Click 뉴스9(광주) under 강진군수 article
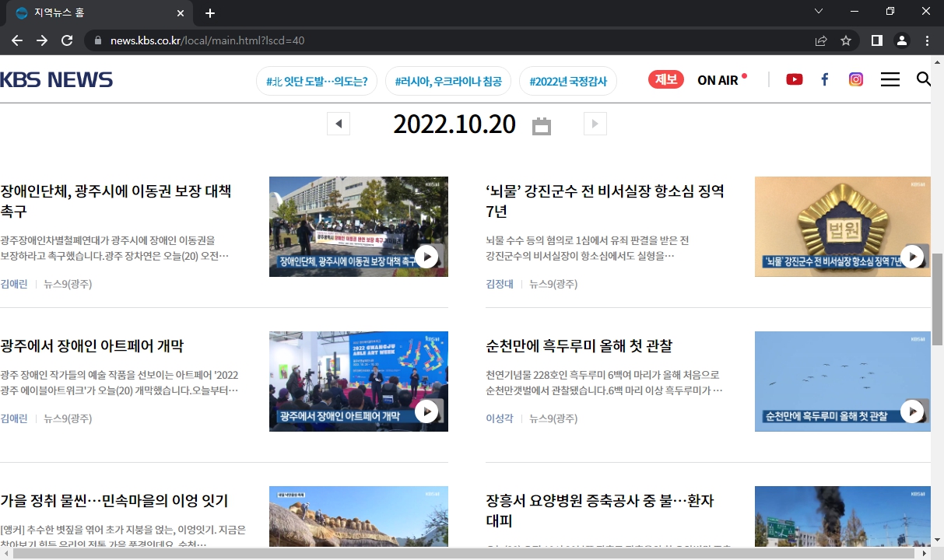 [x=553, y=284]
